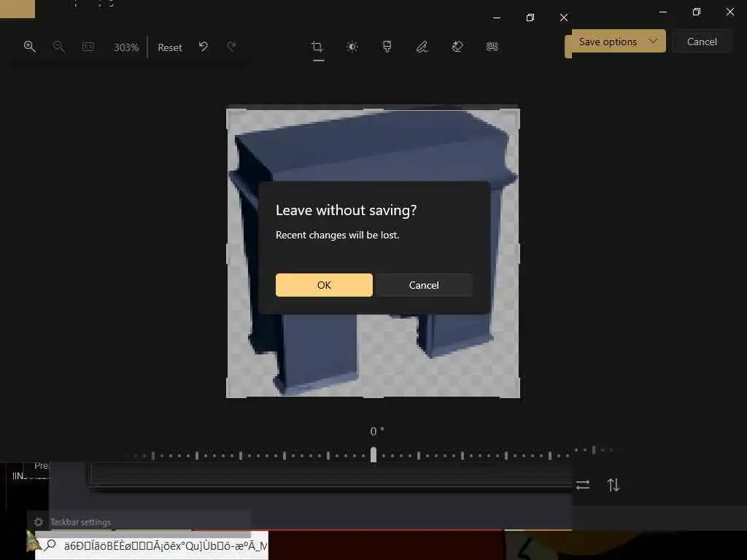Select the Erase tool
The image size is (747, 560).
(x=457, y=47)
